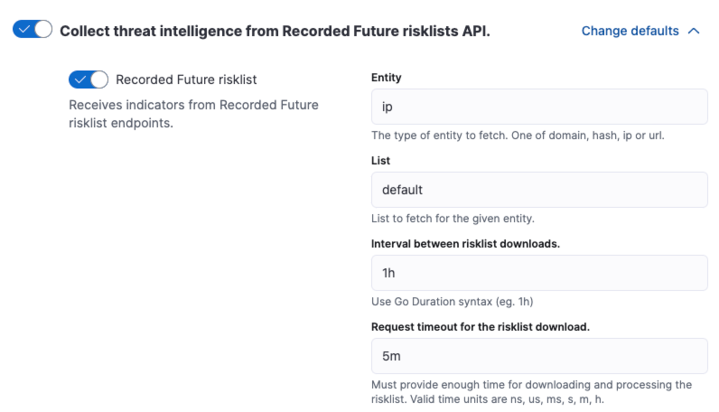This screenshot has width=719, height=412.
Task: Click the Change defaults link
Action: pyautogui.click(x=630, y=31)
